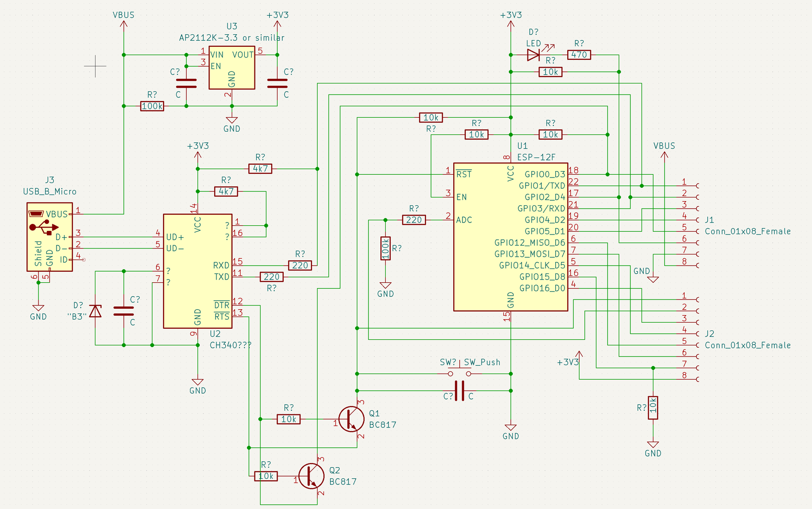Click the "Q2" reference label
The height and width of the screenshot is (509, 812).
(335, 471)
